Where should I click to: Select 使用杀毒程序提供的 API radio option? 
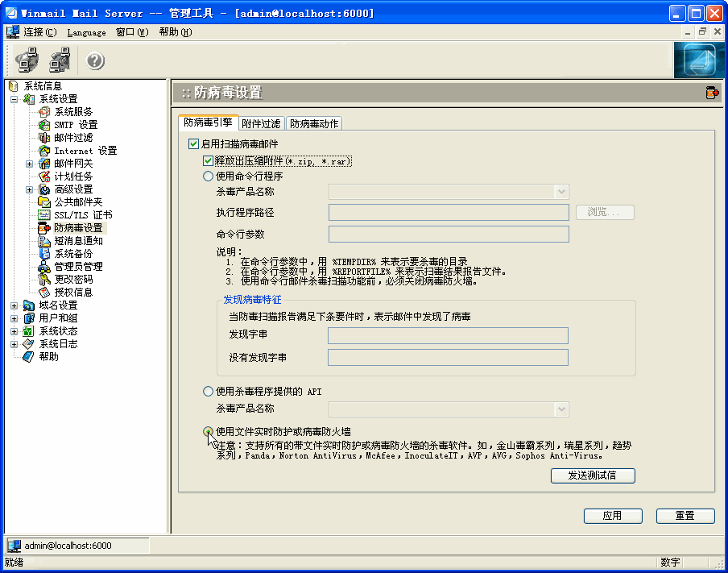[x=209, y=392]
